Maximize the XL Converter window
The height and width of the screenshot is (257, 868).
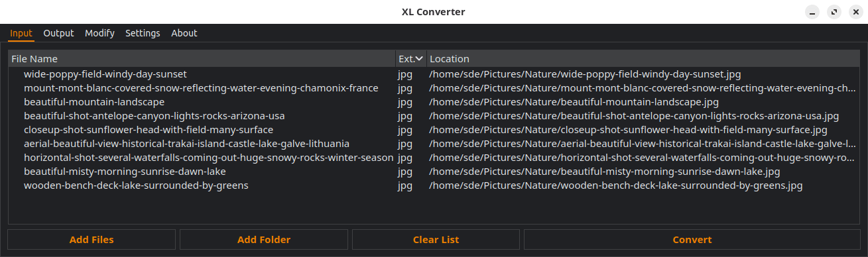pyautogui.click(x=834, y=12)
